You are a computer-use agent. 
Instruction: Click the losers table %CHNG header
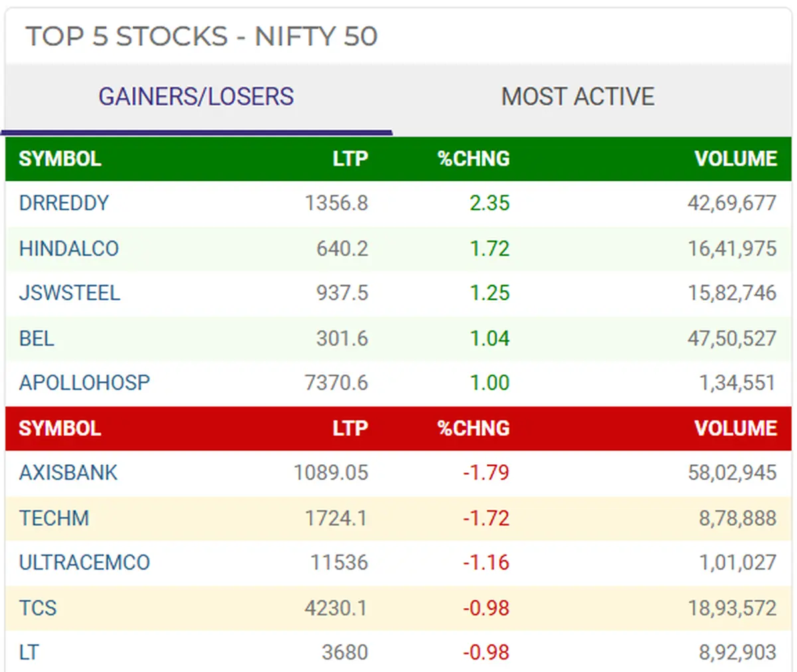coord(474,428)
